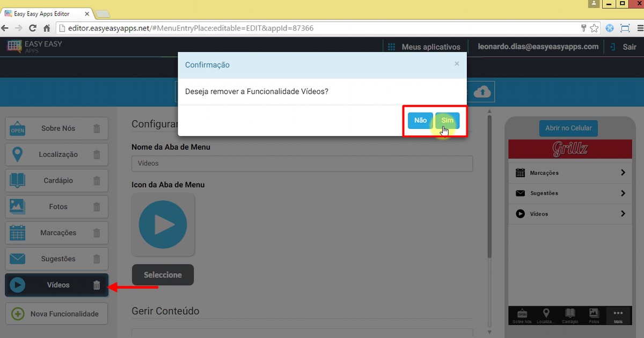Screen dimensions: 644x338
Task: Cancel removal by pressing Não
Action: click(x=420, y=121)
